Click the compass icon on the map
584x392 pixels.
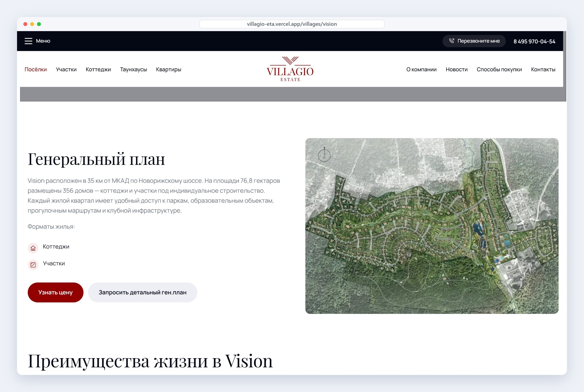tap(324, 154)
